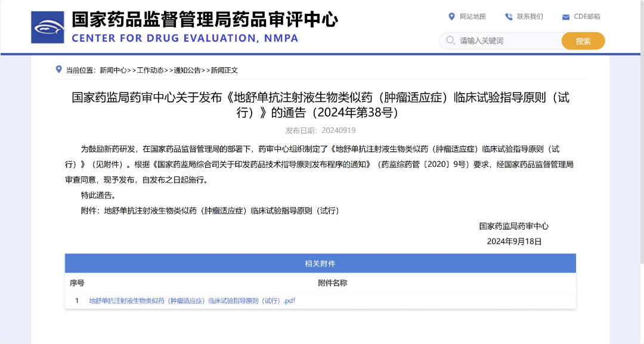
Task: Click the 附件名称 column header
Action: (x=332, y=283)
